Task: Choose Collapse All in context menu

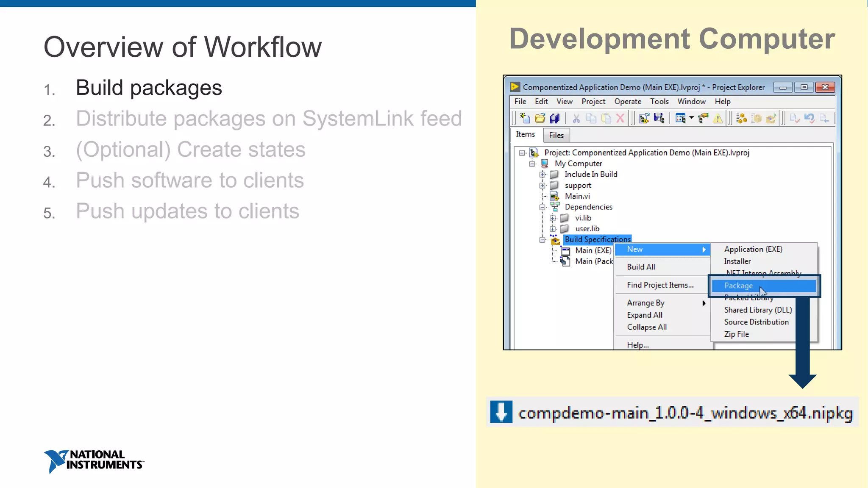Action: (x=662, y=327)
